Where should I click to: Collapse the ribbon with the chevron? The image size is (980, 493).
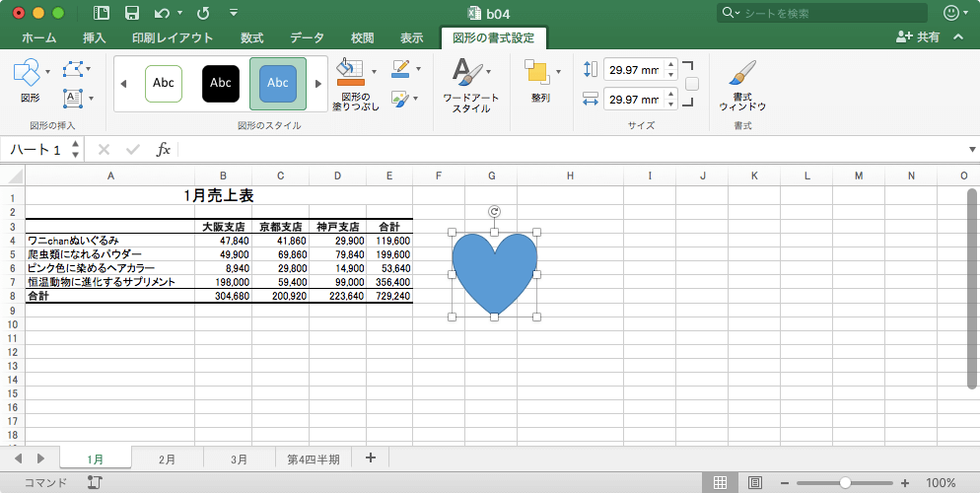958,37
